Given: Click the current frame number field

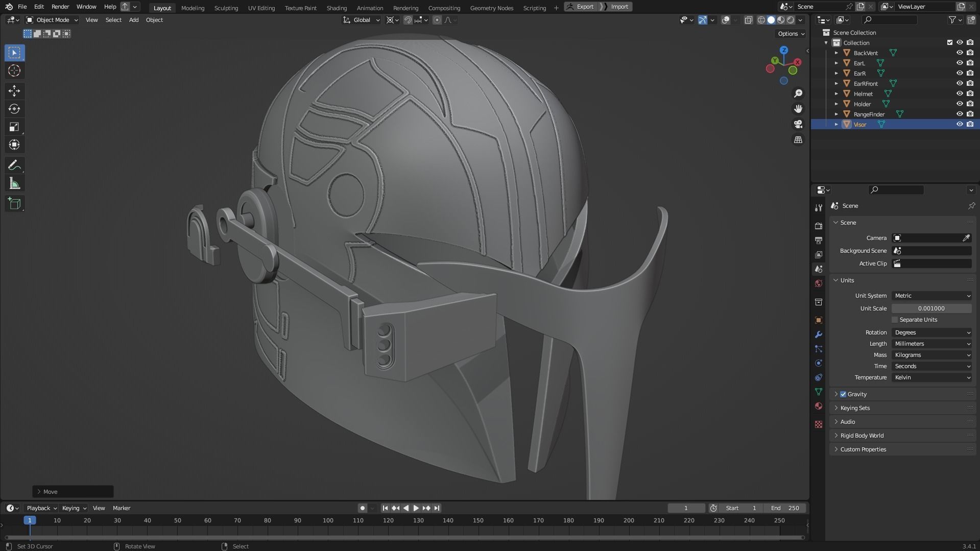Looking at the screenshot, I should click(686, 508).
